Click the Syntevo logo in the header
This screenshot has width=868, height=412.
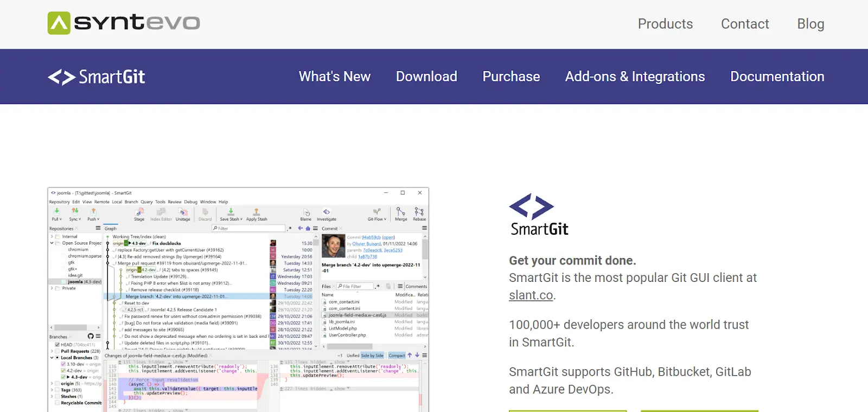pos(124,23)
